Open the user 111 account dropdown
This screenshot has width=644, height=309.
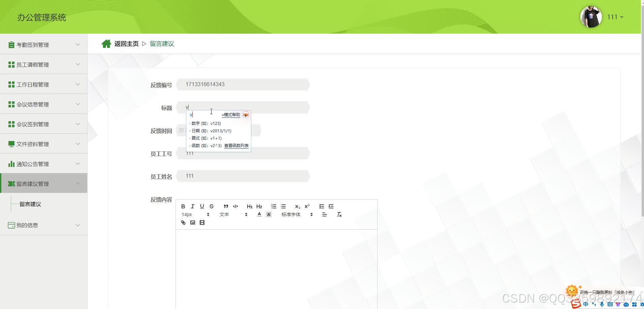[x=615, y=16]
